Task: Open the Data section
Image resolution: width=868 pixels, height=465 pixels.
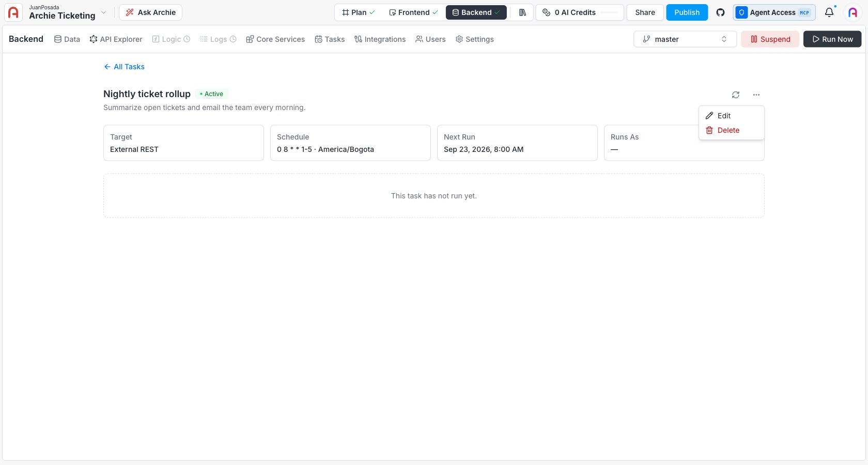Action: click(67, 39)
